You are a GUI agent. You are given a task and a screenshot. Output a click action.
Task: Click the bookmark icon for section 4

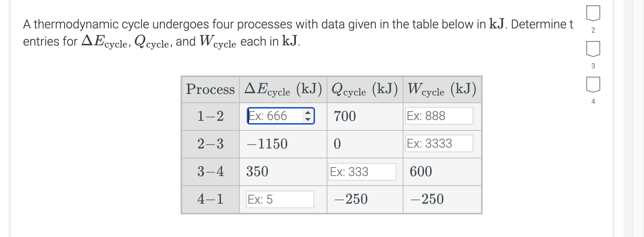(593, 85)
